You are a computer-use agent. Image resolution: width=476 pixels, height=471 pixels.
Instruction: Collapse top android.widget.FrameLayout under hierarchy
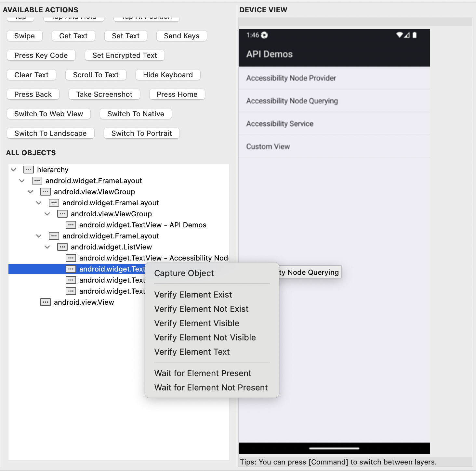pyautogui.click(x=22, y=181)
